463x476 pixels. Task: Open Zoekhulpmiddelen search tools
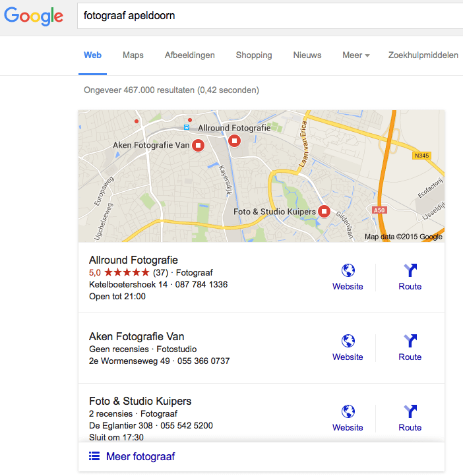(423, 55)
